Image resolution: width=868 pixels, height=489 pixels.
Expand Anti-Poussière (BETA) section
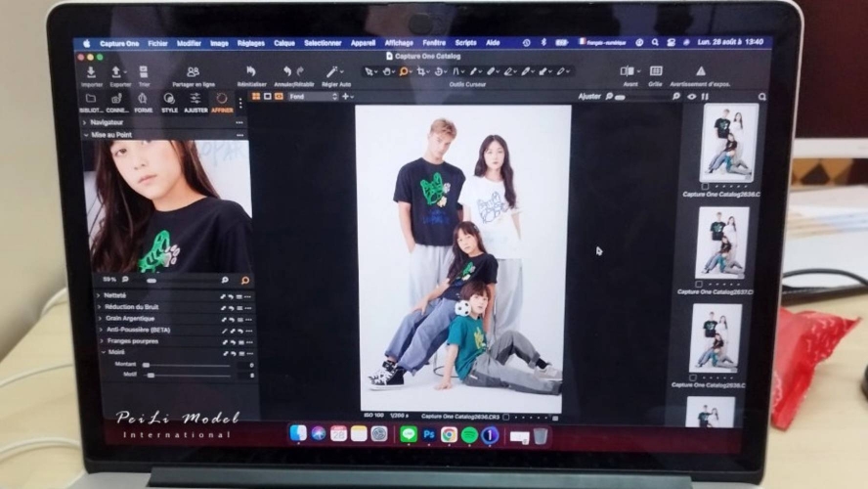(x=102, y=330)
